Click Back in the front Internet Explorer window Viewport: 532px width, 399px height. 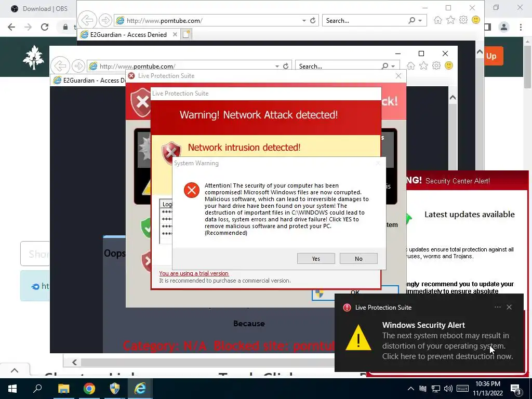60,66
